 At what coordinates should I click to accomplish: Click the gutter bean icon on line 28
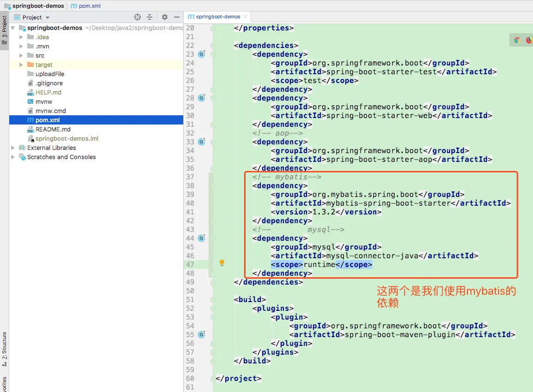point(202,98)
